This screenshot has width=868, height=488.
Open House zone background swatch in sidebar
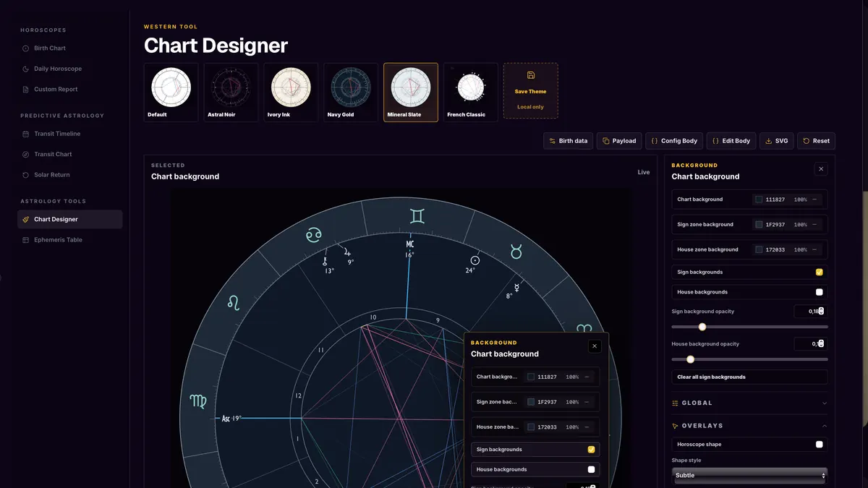(x=759, y=249)
